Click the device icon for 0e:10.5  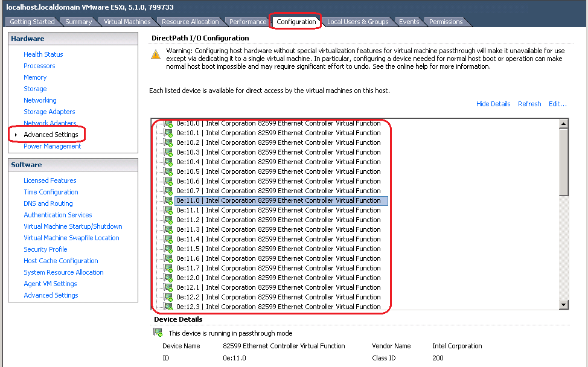click(168, 172)
